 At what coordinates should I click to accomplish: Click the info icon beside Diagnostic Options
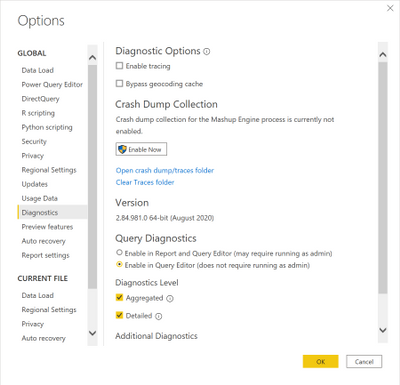click(207, 52)
